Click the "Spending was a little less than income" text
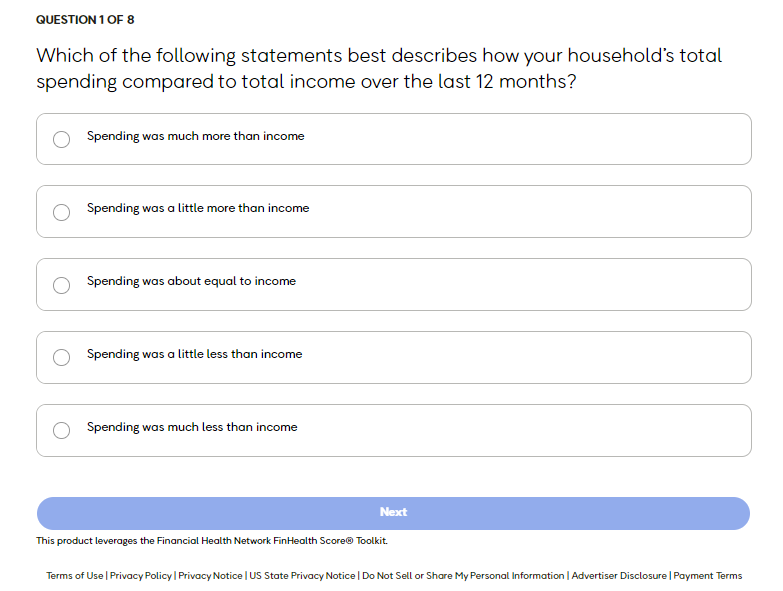 point(194,354)
